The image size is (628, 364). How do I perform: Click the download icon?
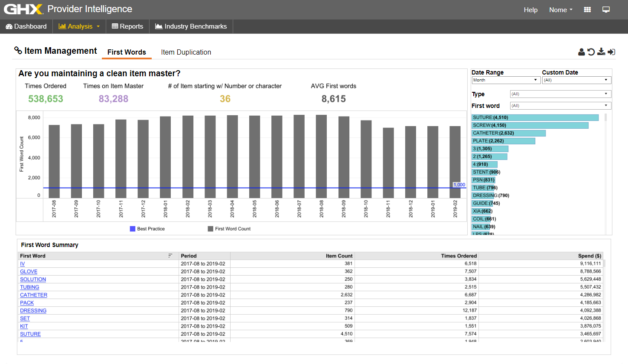[601, 52]
